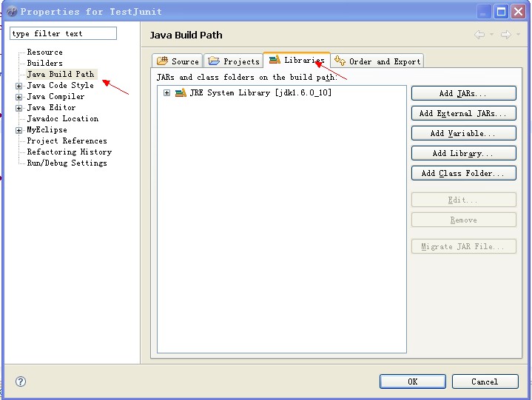The width and height of the screenshot is (532, 400).
Task: Expand the Java Editor node
Action: (19, 108)
